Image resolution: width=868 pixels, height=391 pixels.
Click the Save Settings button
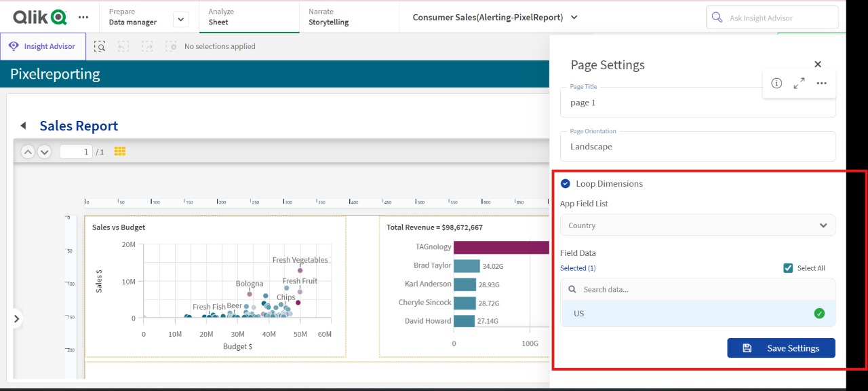tap(781, 348)
